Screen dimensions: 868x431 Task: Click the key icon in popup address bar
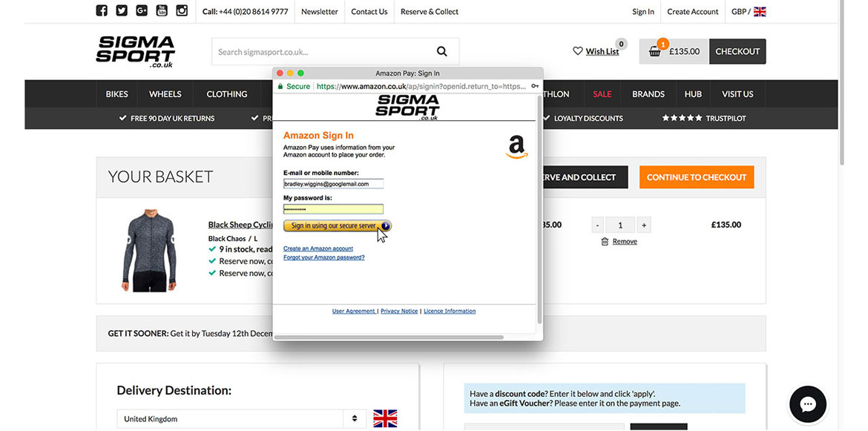pyautogui.click(x=535, y=86)
